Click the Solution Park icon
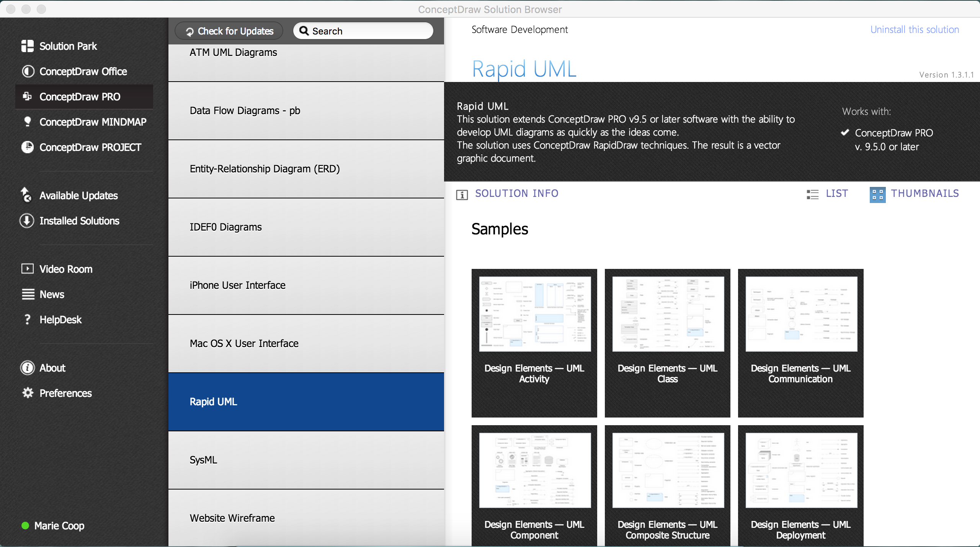 tap(27, 46)
